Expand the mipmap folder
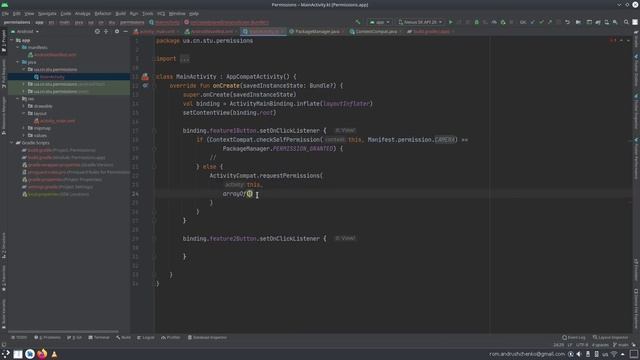The image size is (640, 360). point(24,128)
